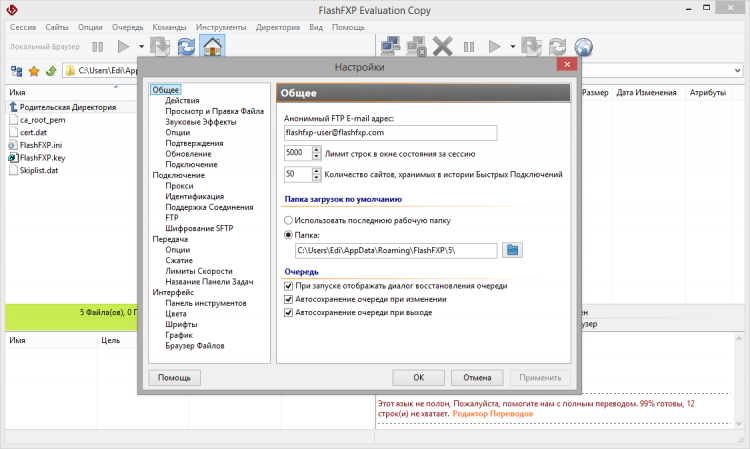Select FlashFXP.ini in local file list
The height and width of the screenshot is (449, 750).
click(x=41, y=145)
